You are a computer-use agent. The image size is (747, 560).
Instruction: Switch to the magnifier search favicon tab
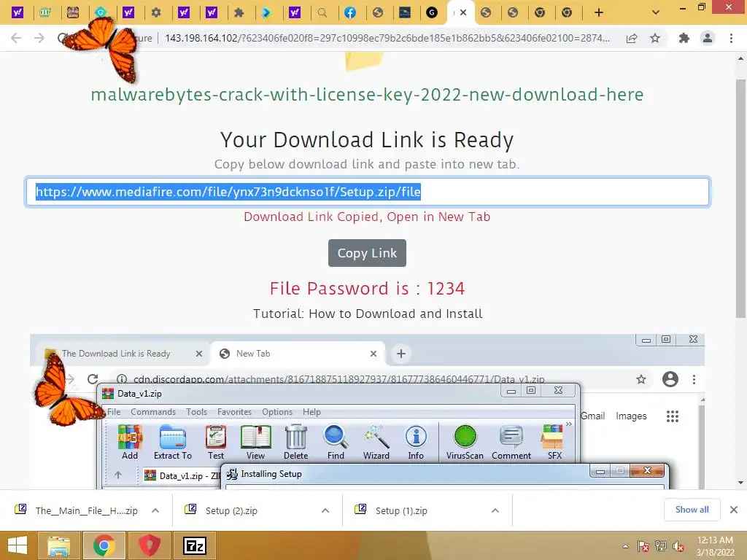click(x=322, y=13)
